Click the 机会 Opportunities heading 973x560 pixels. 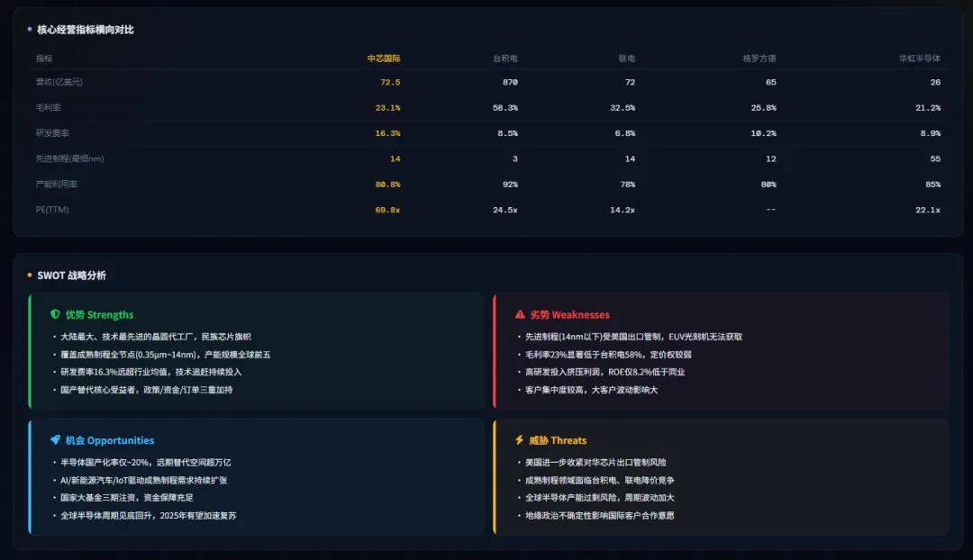tap(110, 440)
